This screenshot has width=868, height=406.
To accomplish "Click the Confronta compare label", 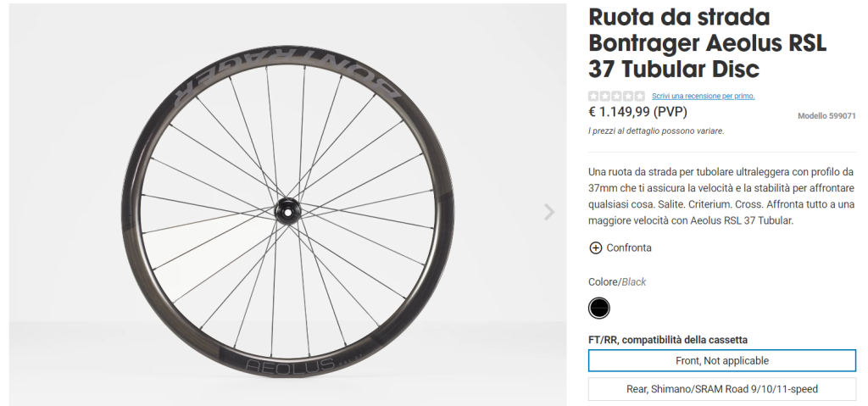I will coord(629,247).
